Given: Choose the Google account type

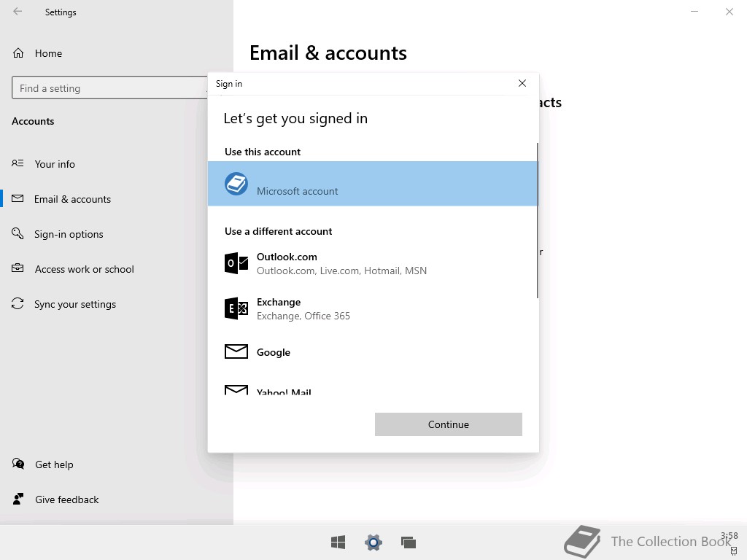Looking at the screenshot, I should (373, 352).
